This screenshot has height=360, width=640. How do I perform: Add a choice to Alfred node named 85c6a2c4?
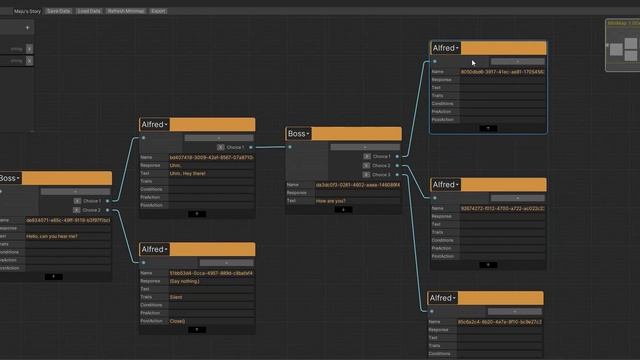(x=515, y=311)
